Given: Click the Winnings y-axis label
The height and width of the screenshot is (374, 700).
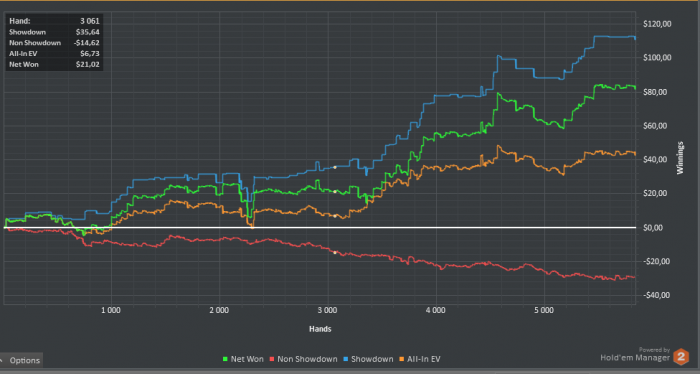Looking at the screenshot, I should pos(680,158).
